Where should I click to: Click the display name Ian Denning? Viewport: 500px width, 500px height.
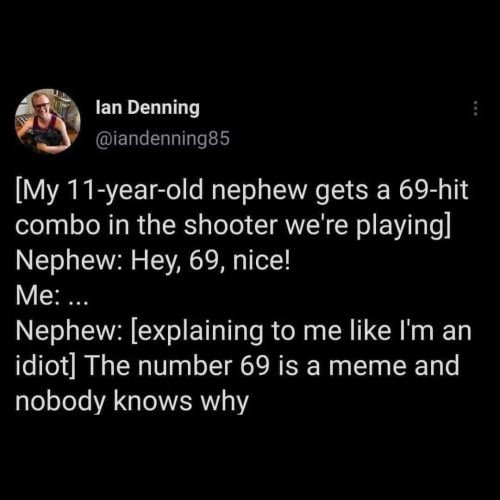click(148, 108)
